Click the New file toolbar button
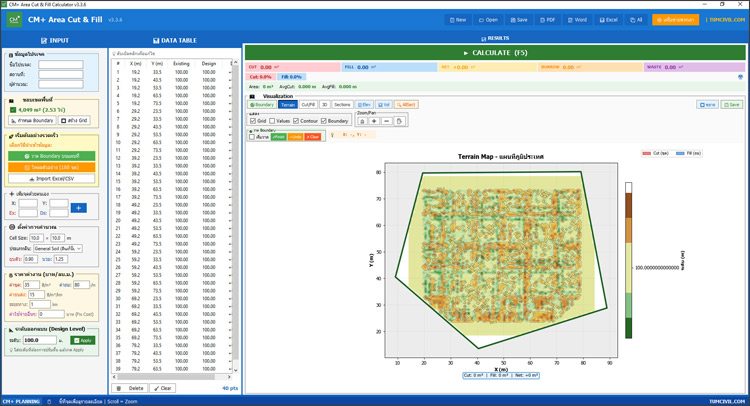 click(457, 19)
